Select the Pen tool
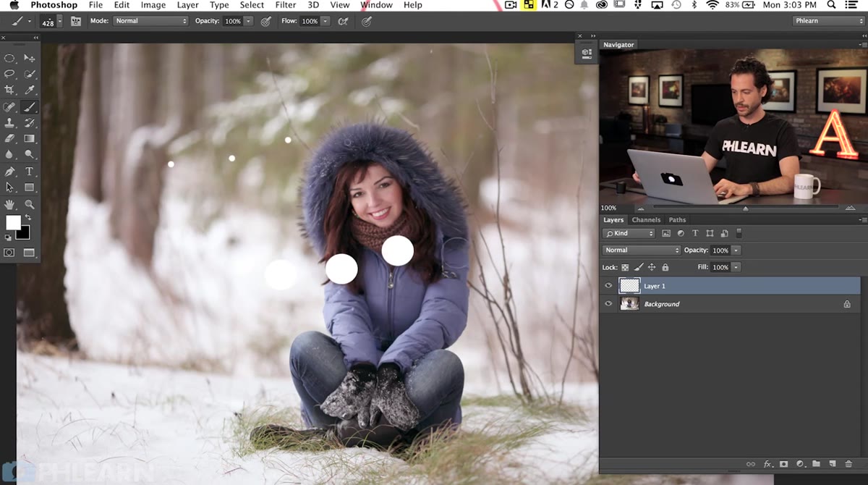Image resolution: width=868 pixels, height=485 pixels. click(x=9, y=172)
